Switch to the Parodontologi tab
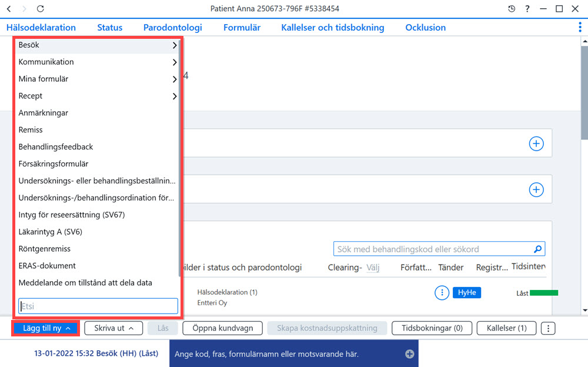588x367 pixels. 172,28
